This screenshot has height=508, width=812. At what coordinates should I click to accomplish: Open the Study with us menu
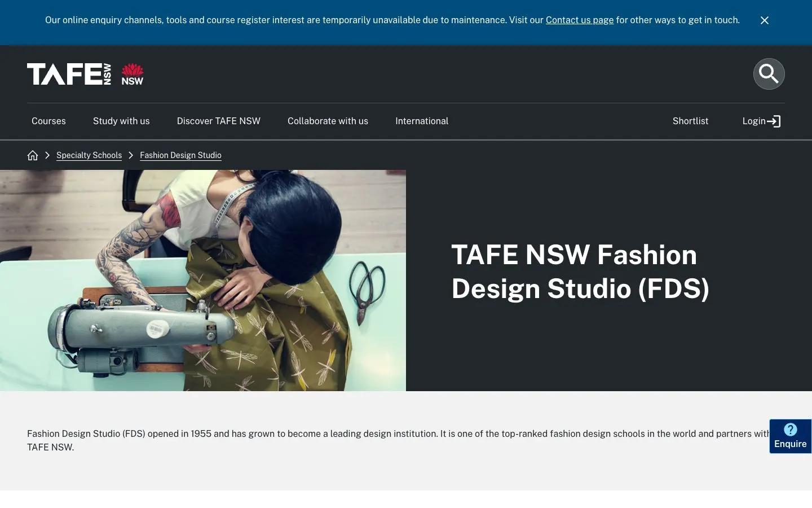tap(121, 121)
